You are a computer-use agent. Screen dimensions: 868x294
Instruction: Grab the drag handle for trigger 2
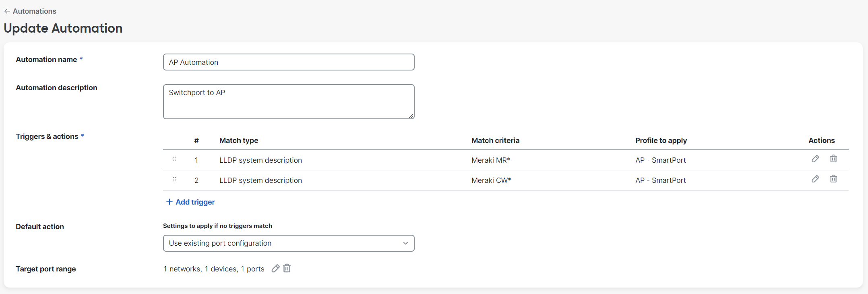coord(175,180)
